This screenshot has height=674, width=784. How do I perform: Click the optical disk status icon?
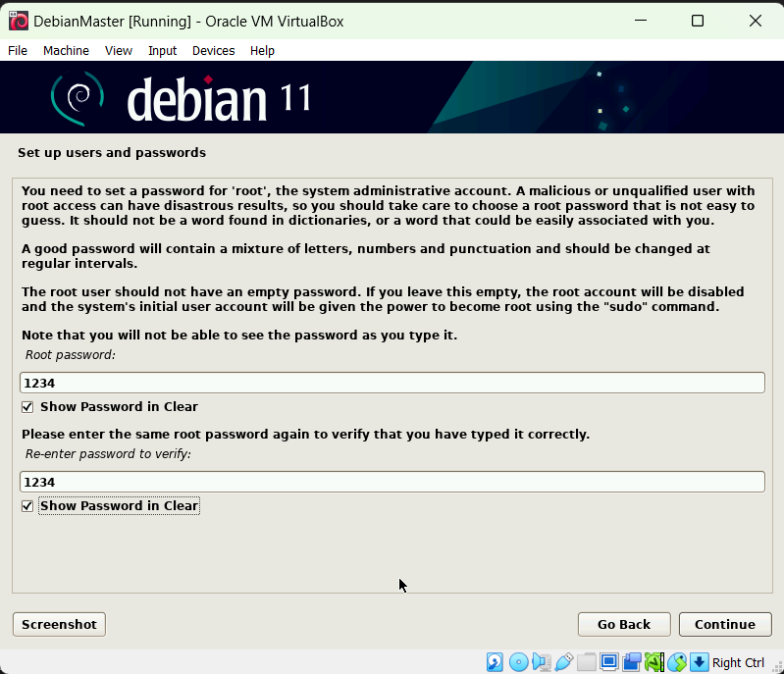(518, 662)
